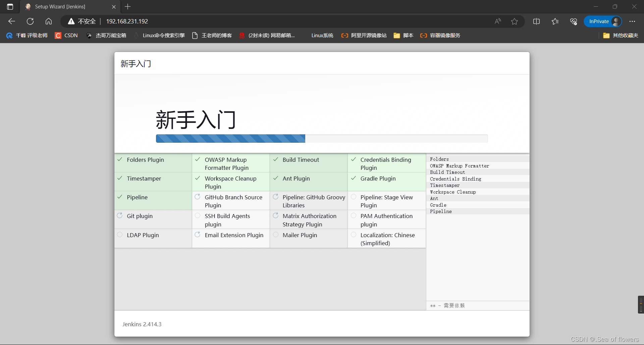The image size is (644, 345).
Task: Reload the Jenkins setup page
Action: point(30,21)
